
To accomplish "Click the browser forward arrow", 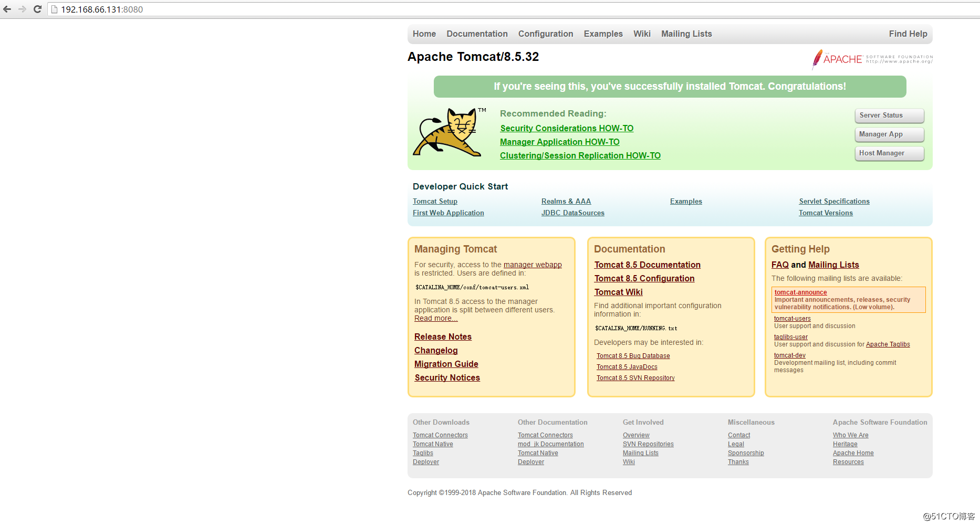I will pos(22,9).
